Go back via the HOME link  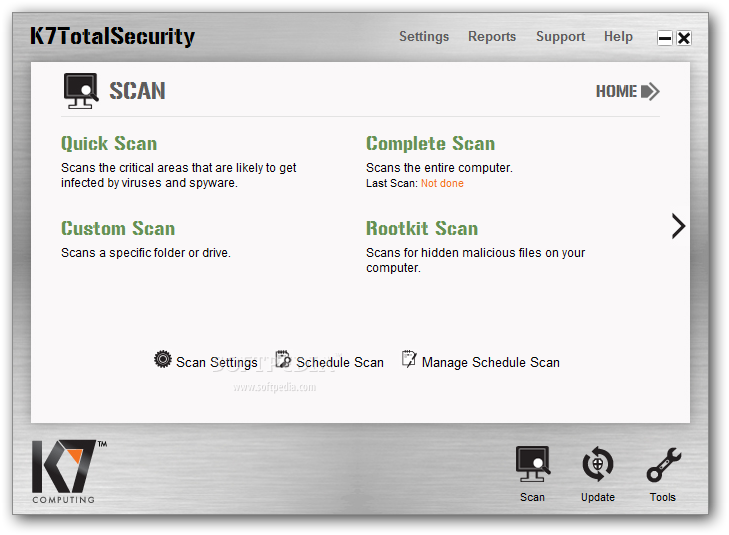[616, 91]
